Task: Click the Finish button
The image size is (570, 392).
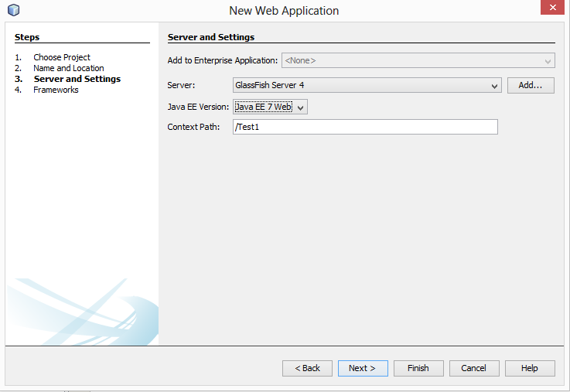Action: 418,368
